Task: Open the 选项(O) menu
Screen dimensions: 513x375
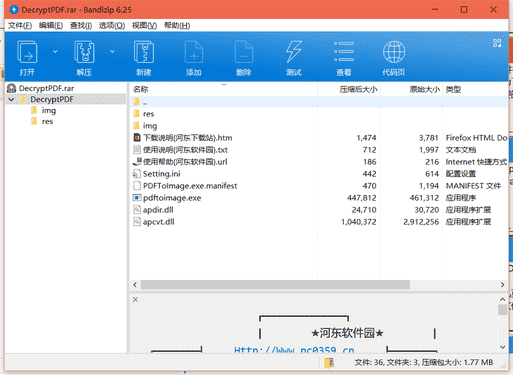Action: [x=112, y=26]
